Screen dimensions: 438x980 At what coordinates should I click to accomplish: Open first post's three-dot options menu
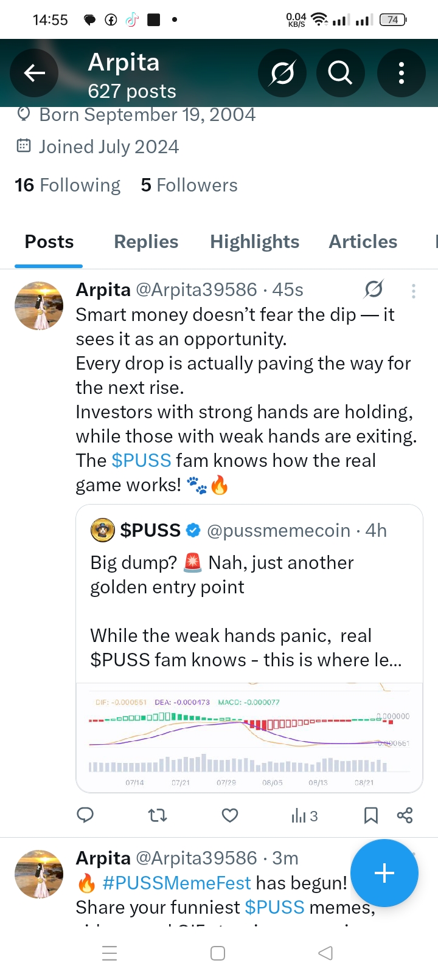coord(414,291)
